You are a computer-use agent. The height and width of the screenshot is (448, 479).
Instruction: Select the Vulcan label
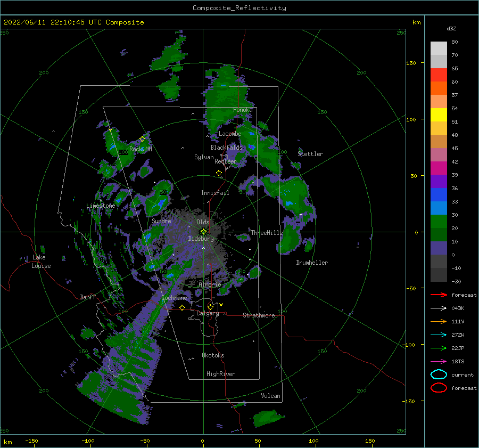tap(271, 396)
